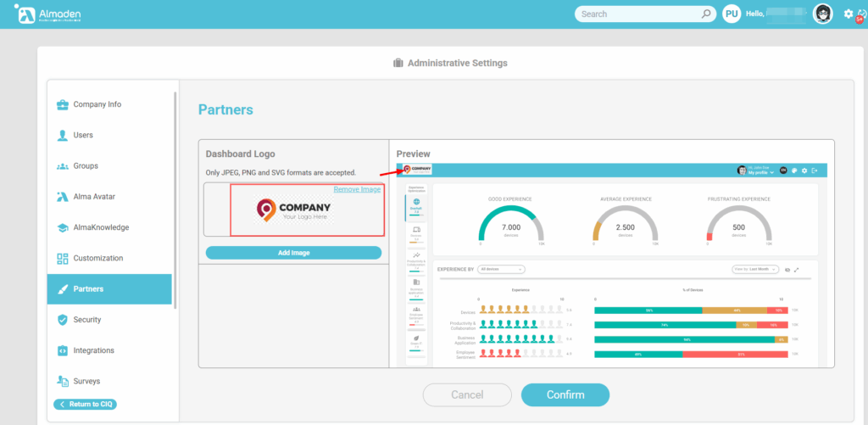Click Return to CIQ button

click(x=85, y=405)
